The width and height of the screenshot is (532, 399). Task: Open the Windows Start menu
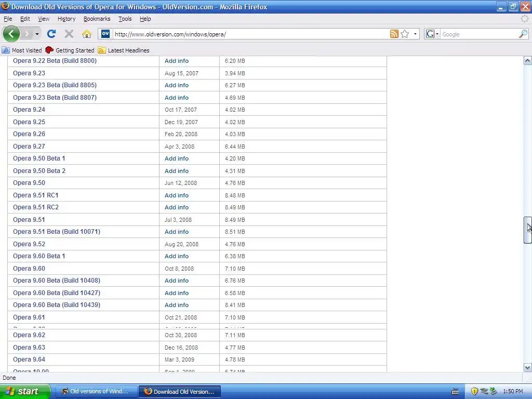25,392
